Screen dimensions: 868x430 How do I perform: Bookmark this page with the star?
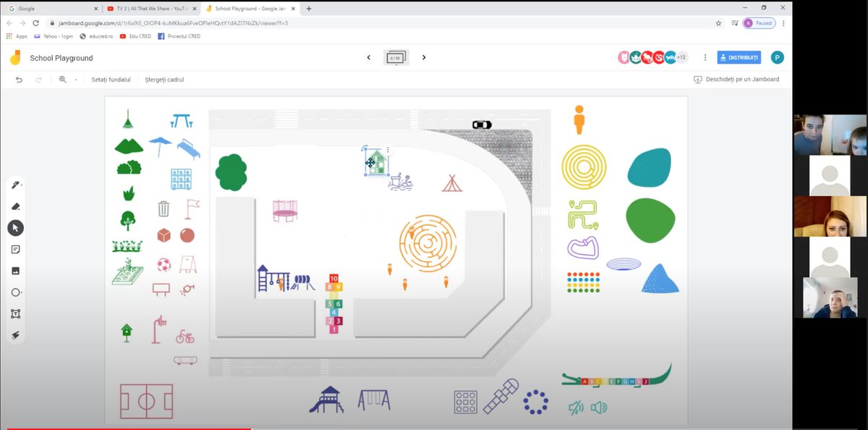pyautogui.click(x=718, y=22)
